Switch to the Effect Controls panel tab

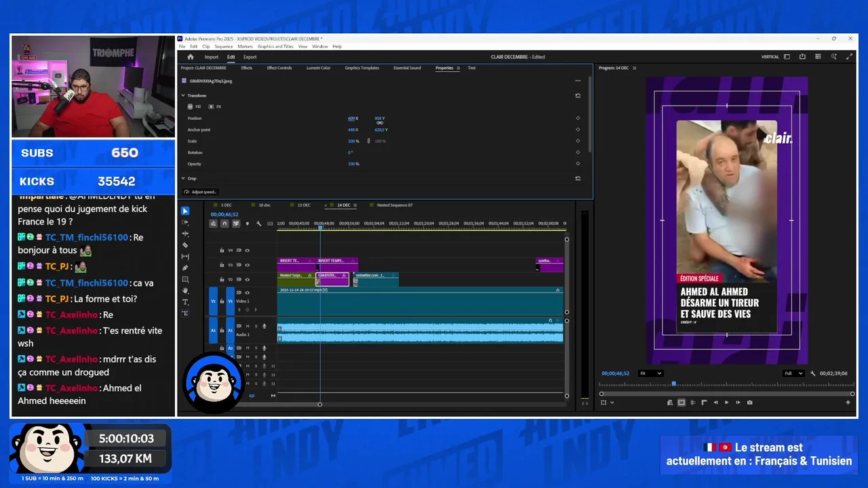(279, 68)
